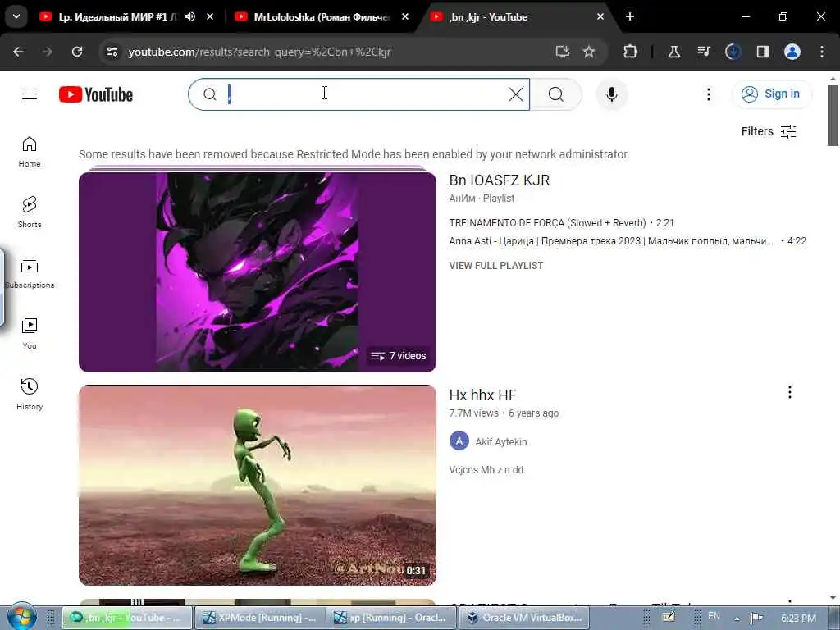Open the Windows Start orb
Screen dimensions: 840x630
pos(21,617)
